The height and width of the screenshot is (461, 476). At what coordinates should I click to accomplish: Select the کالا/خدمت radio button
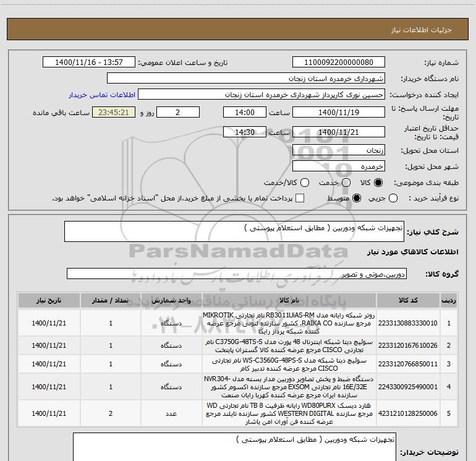click(305, 183)
